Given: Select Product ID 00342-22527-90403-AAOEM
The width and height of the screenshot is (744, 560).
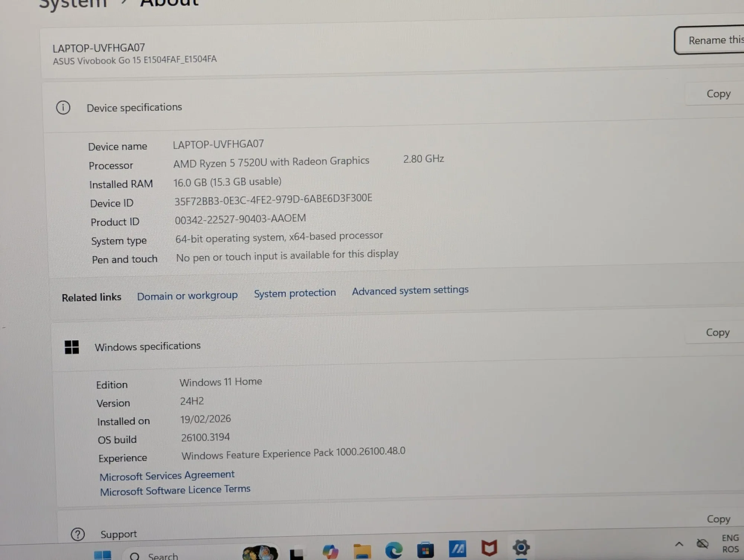Looking at the screenshot, I should click(240, 219).
